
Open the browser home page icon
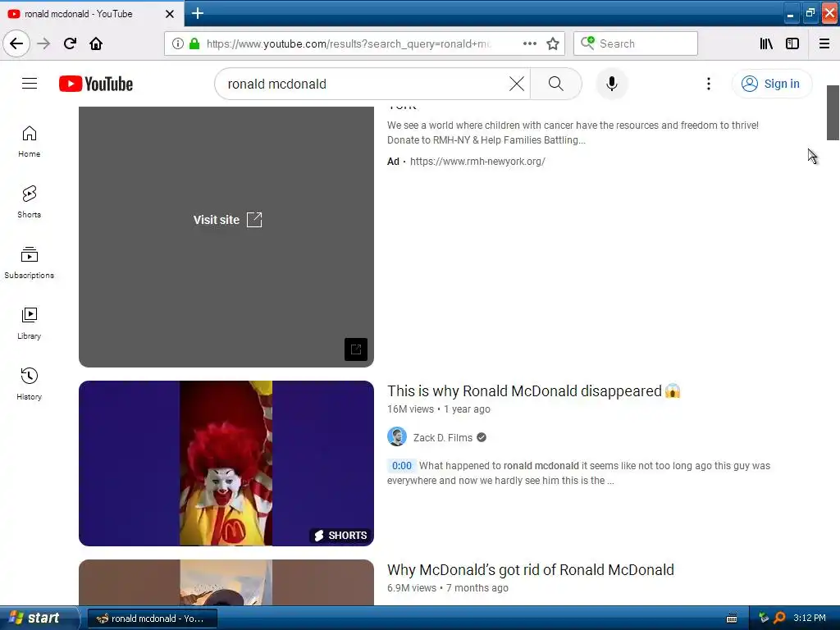coord(96,43)
